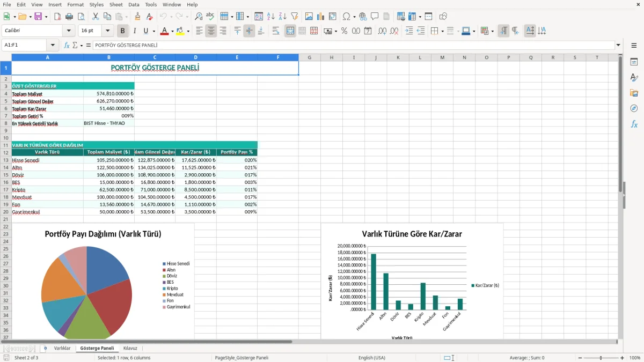The height and width of the screenshot is (362, 644).
Task: Click the yellow background color swatch
Action: click(181, 31)
